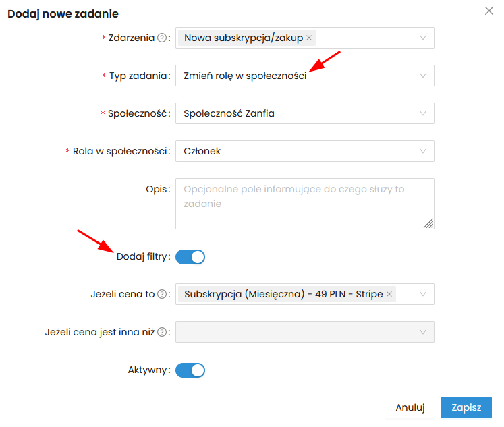Click help icon beside 'Jeżeli cena jest inna niż'
The height and width of the screenshot is (427, 504).
coord(162,332)
